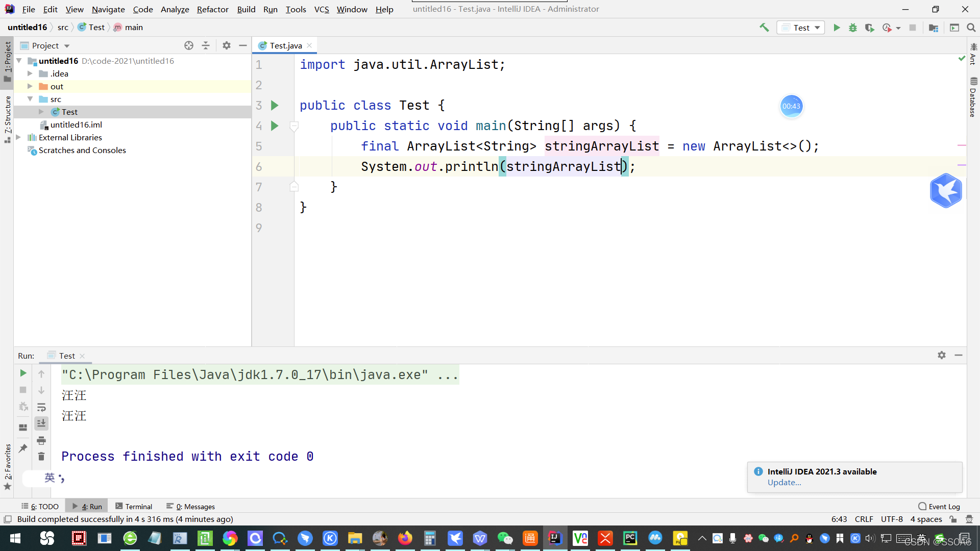This screenshot has width=980, height=551.
Task: Click the main breadcrumb in navigation bar
Action: [129, 28]
